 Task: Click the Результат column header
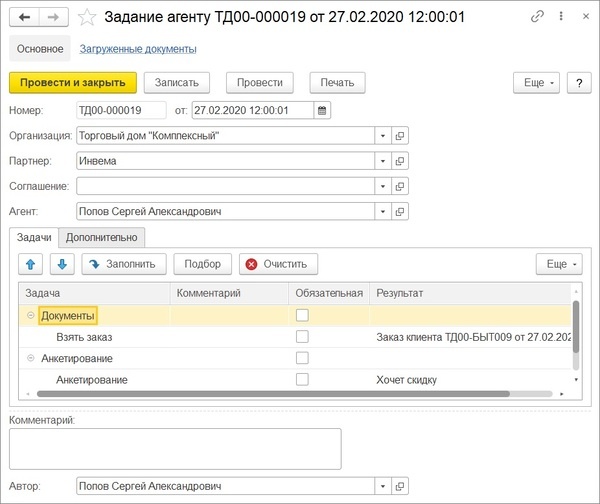tap(470, 294)
